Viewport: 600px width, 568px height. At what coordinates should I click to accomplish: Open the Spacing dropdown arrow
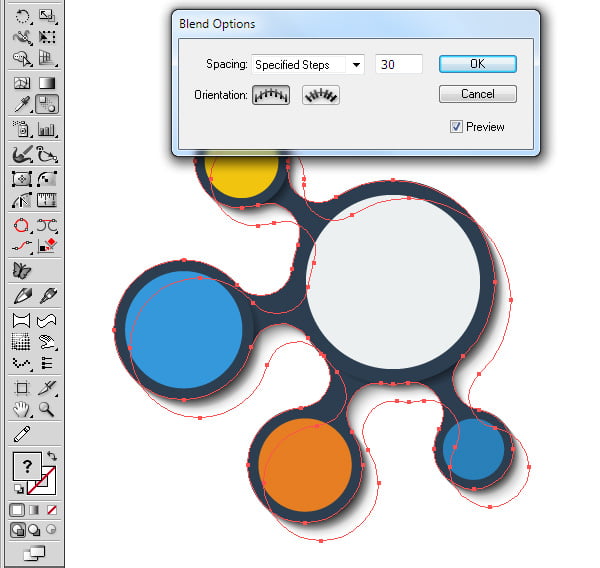(356, 65)
